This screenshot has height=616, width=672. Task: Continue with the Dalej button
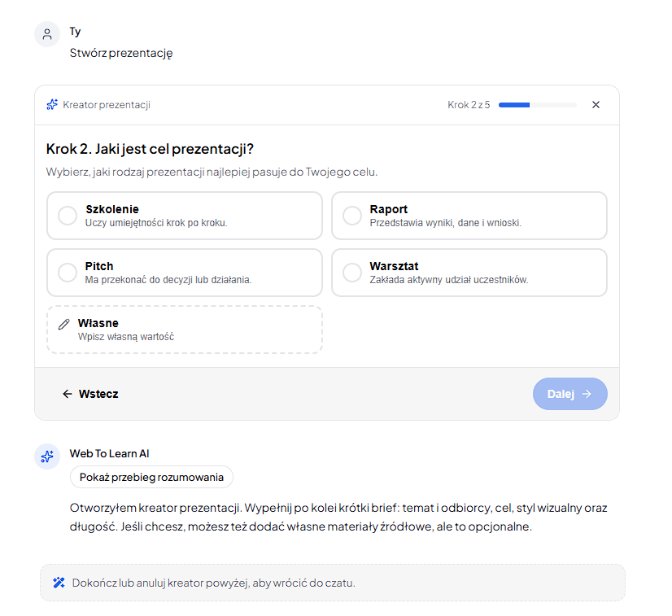570,394
